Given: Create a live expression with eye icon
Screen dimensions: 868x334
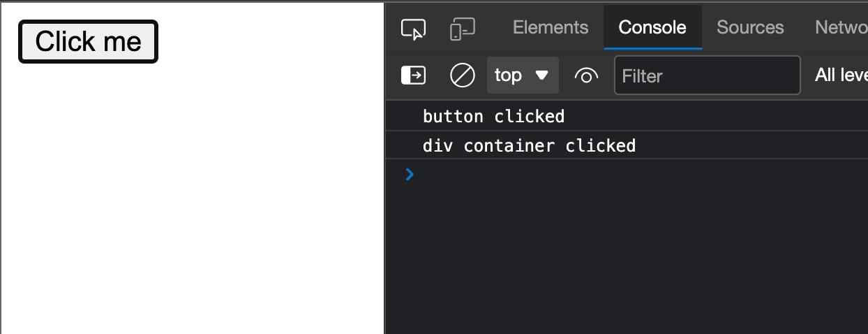Looking at the screenshot, I should tap(586, 75).
